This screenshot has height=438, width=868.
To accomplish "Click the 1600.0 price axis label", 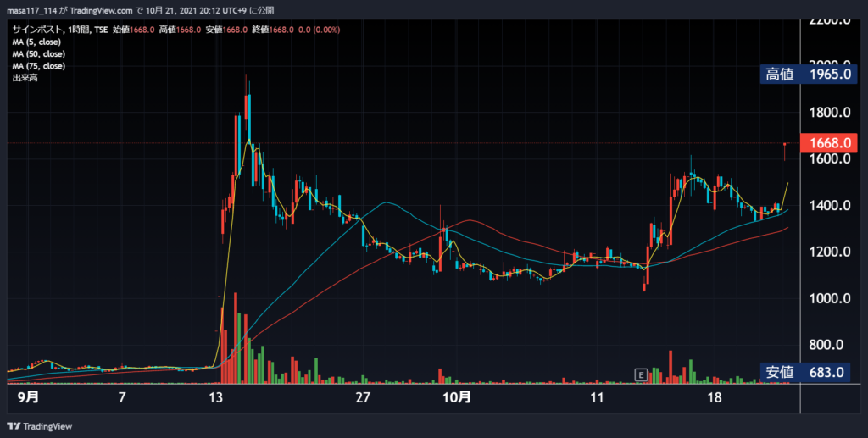I will point(830,159).
